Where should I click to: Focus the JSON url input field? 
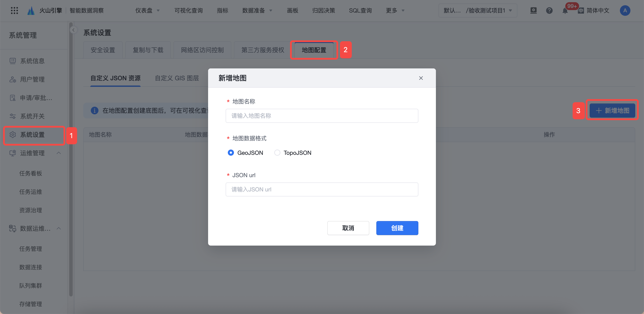click(x=322, y=189)
